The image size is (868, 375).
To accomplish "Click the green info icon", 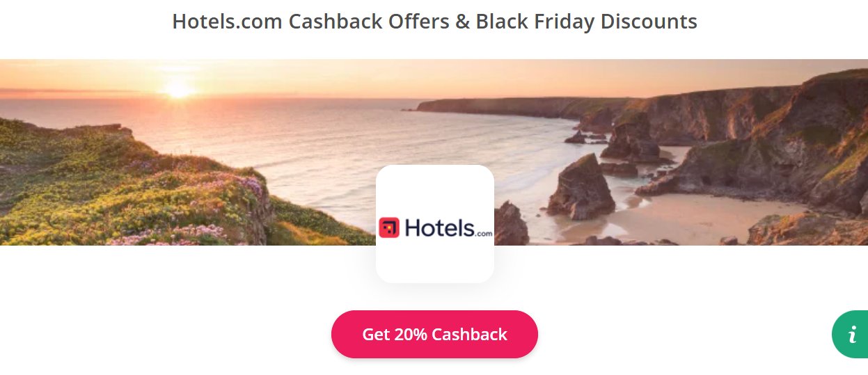I will 852,335.
